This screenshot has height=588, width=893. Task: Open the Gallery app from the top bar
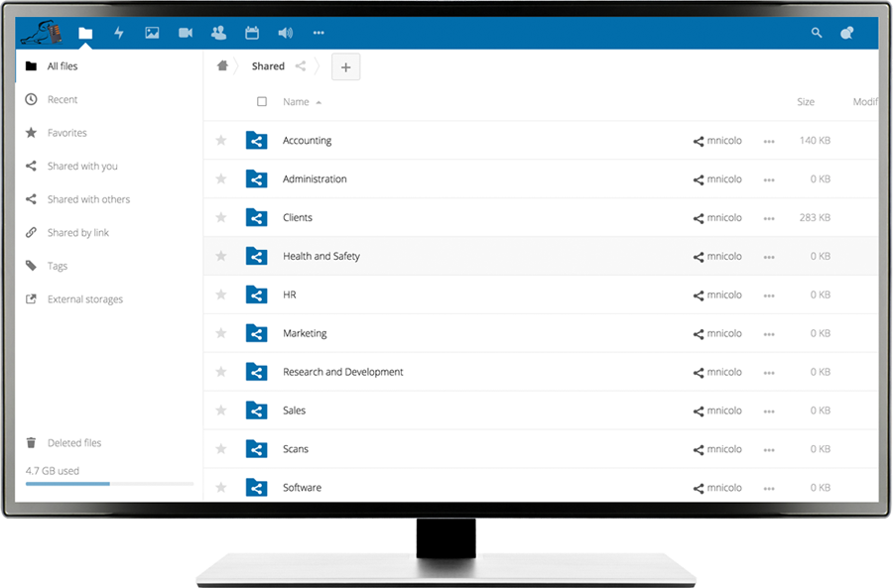tap(151, 33)
